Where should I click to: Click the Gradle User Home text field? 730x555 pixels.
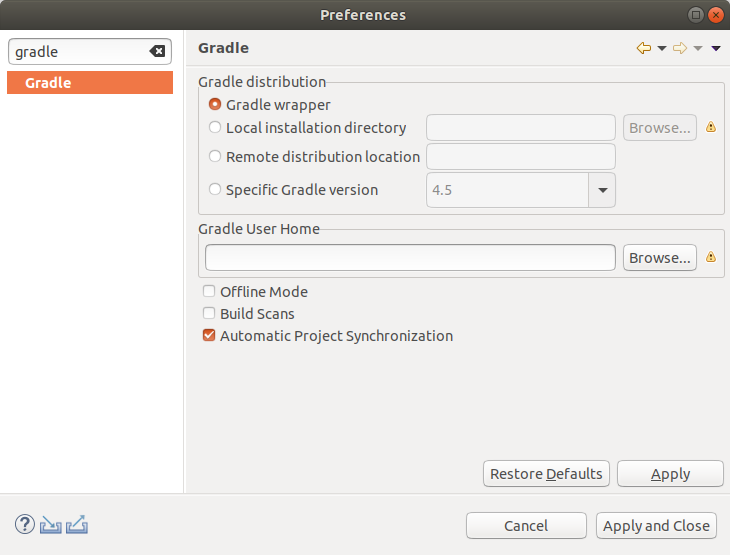click(410, 257)
